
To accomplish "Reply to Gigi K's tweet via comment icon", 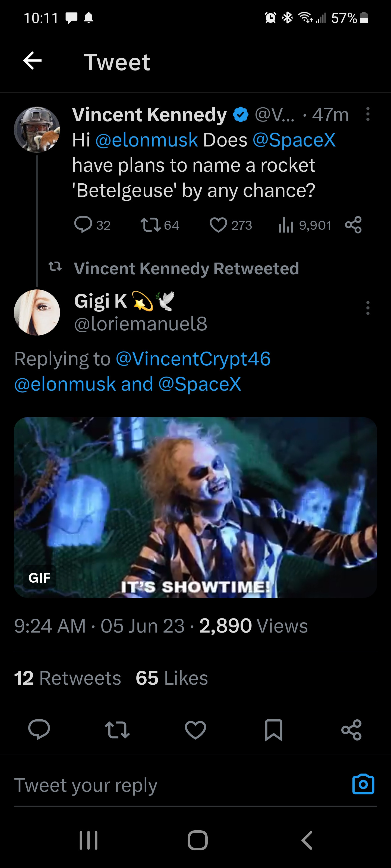I will [39, 729].
